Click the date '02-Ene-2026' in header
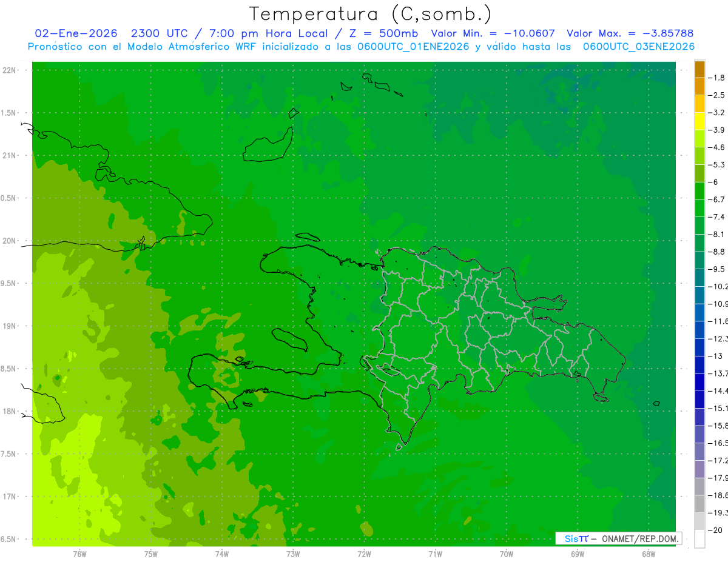 tap(76, 33)
